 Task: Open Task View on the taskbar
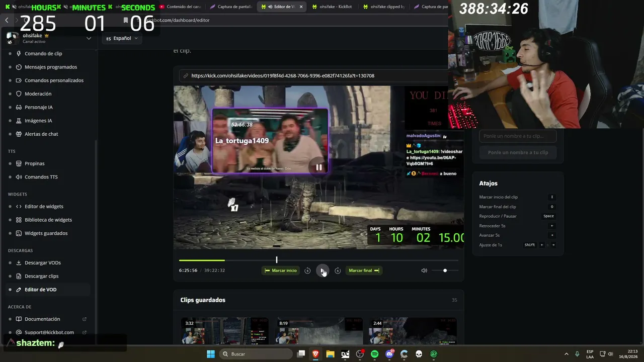pos(301,354)
